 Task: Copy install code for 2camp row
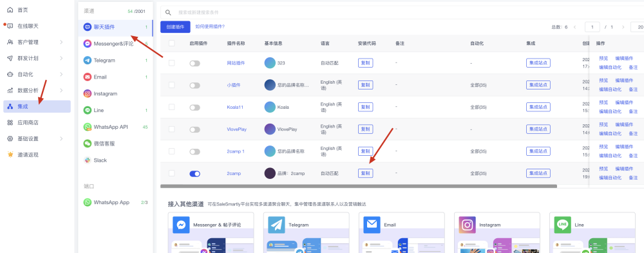tap(366, 173)
